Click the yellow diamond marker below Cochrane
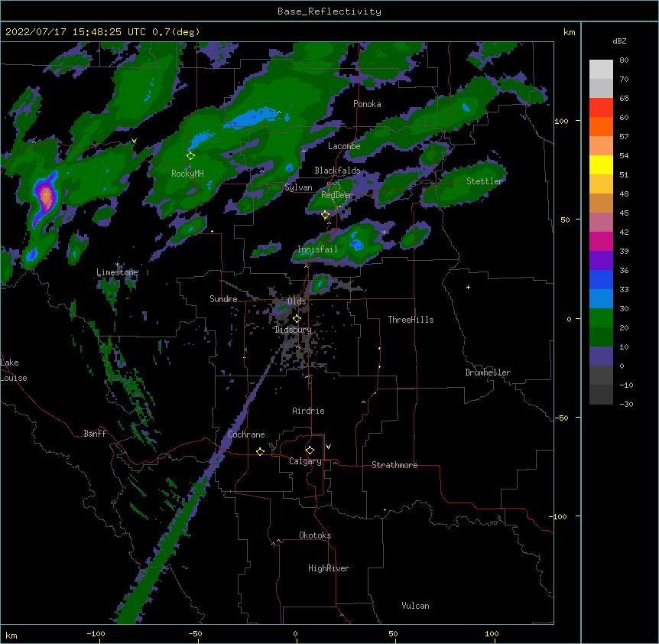This screenshot has width=659, height=644. 260,451
